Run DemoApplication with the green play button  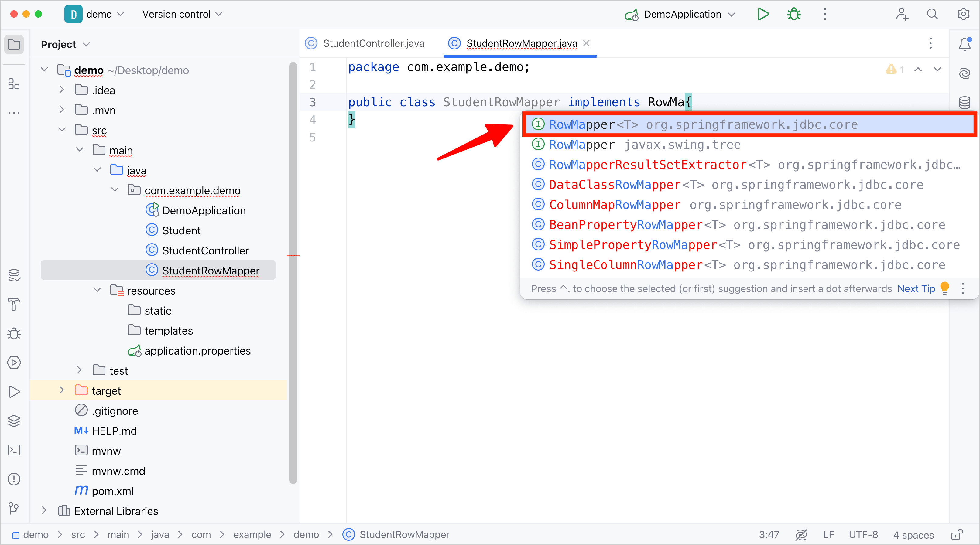tap(763, 15)
